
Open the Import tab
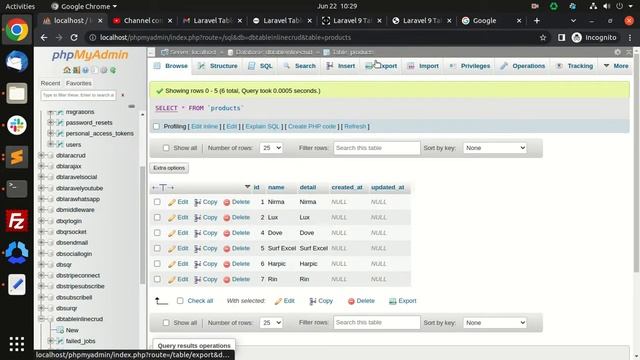[x=423, y=66]
